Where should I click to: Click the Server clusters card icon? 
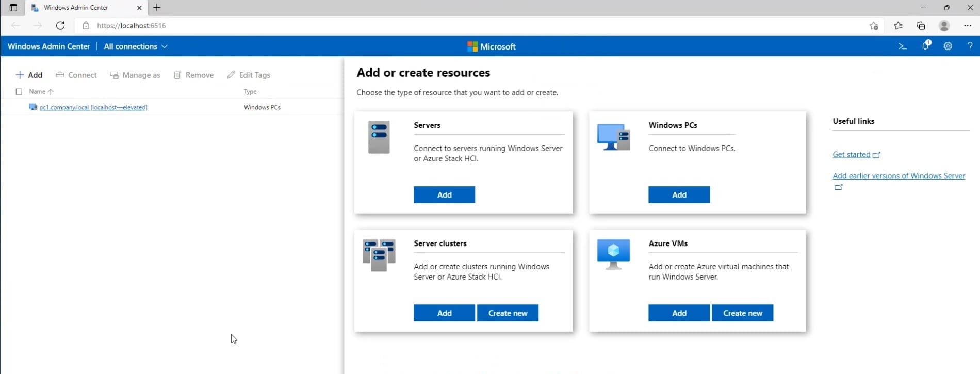[379, 255]
